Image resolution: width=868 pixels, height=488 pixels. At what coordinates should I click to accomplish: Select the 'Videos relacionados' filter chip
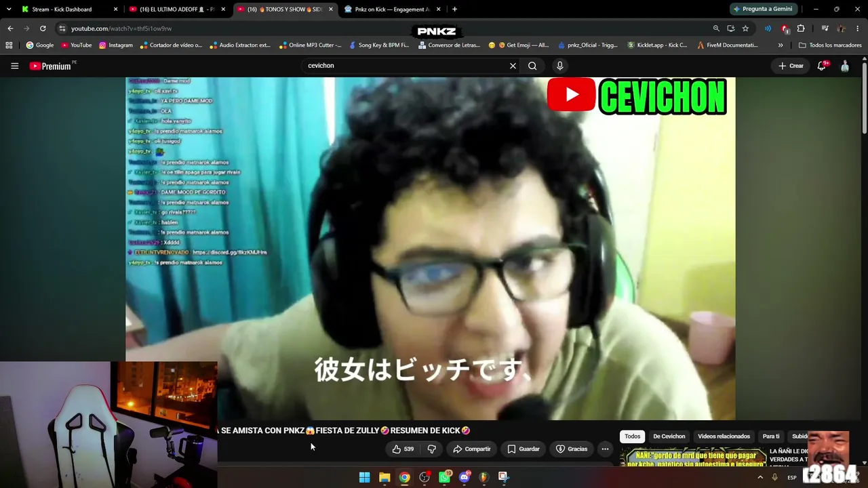coord(724,436)
